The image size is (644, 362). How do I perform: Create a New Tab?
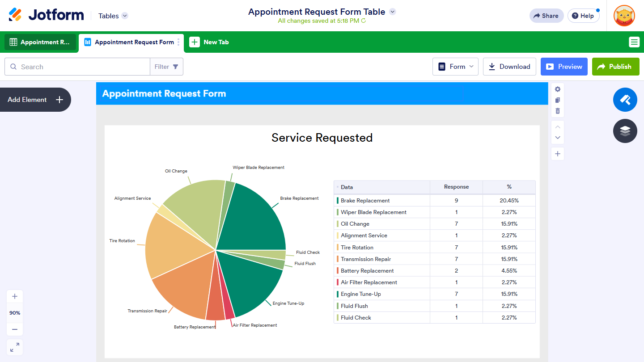coord(209,42)
